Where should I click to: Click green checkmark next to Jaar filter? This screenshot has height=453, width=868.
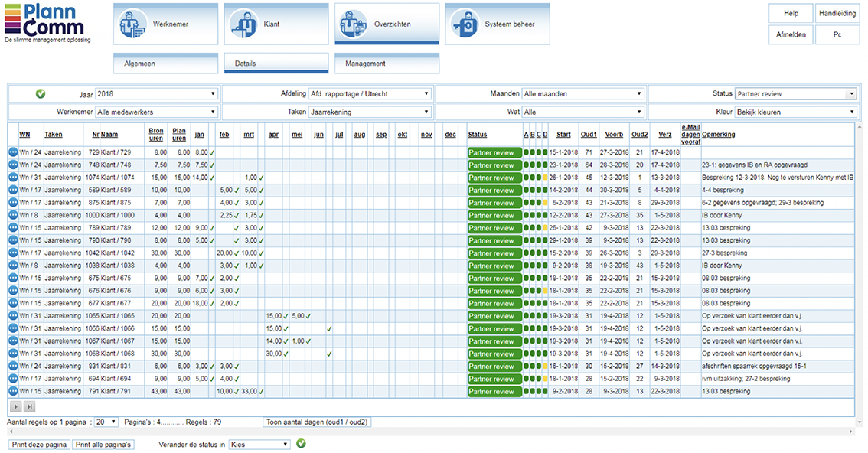41,94
